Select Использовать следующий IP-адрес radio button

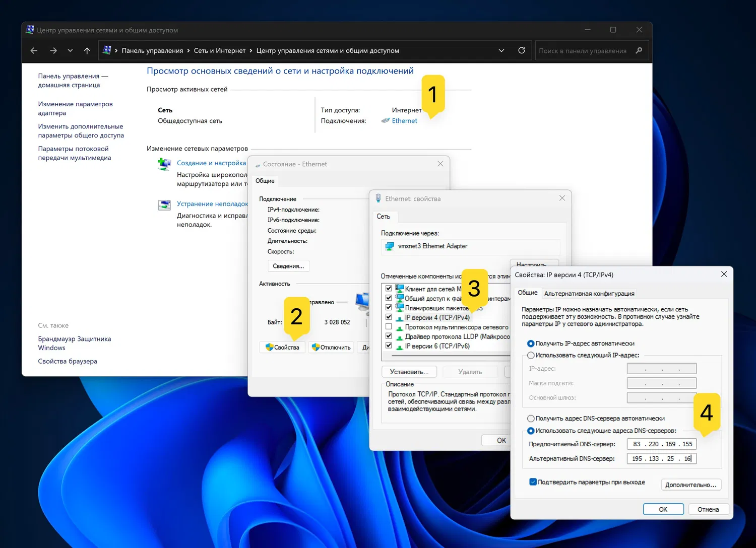[531, 356]
